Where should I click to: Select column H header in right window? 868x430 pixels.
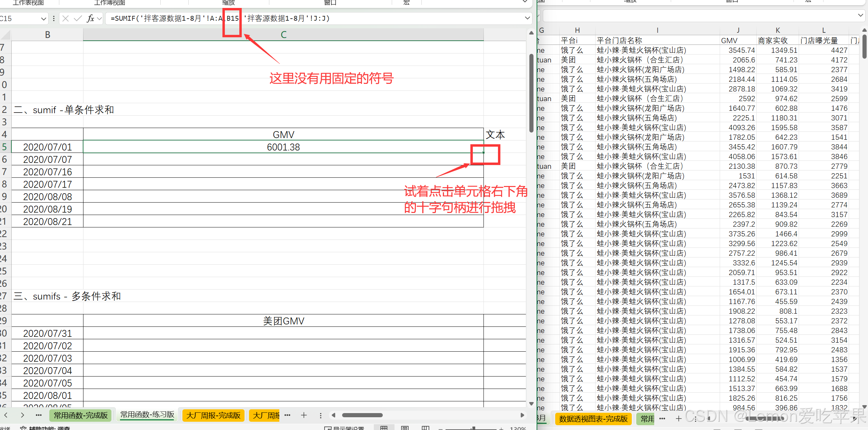577,30
